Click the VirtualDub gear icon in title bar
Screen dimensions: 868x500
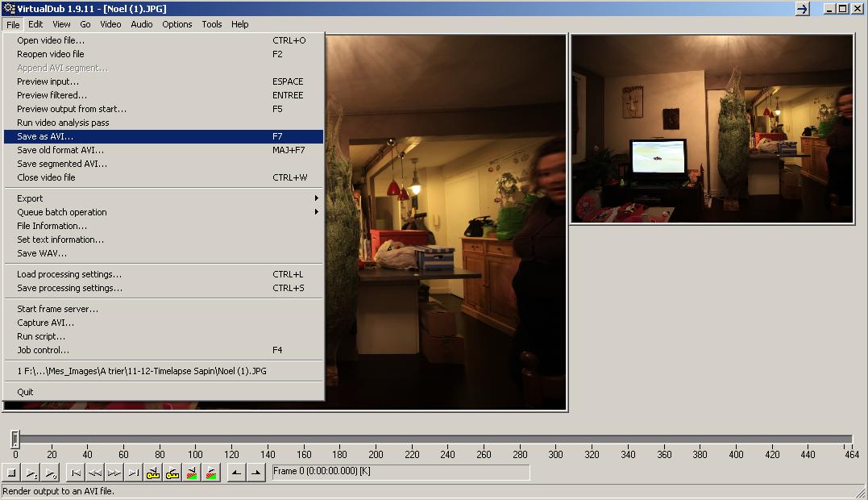(9, 8)
